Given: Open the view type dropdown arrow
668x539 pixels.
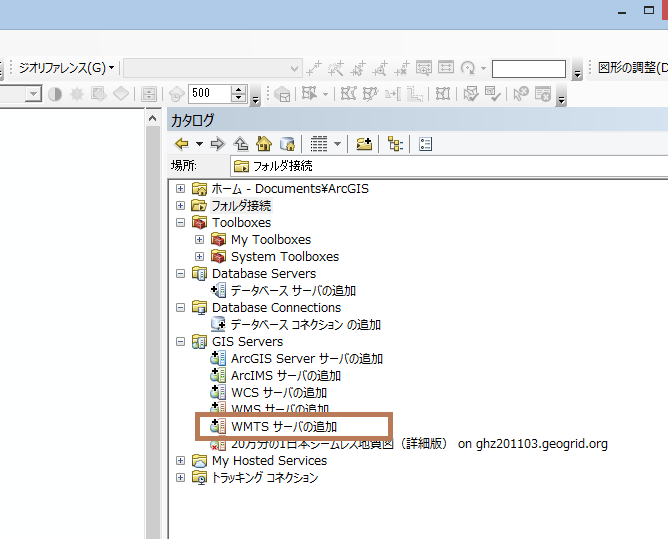Looking at the screenshot, I should pyautogui.click(x=337, y=144).
